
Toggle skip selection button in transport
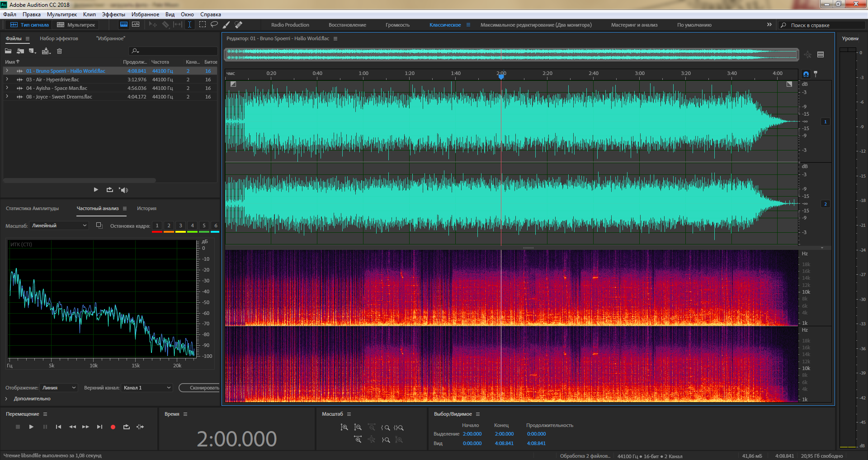pos(140,427)
